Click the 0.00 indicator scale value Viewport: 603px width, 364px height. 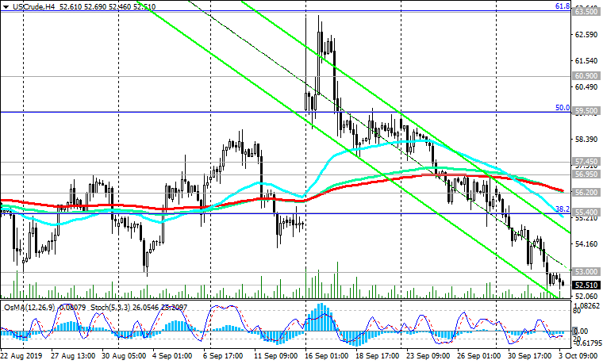(580, 331)
